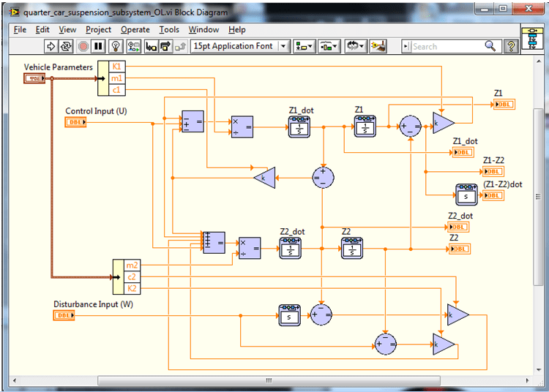Viewport: 549px width, 392px height.
Task: Click the Step Over button
Action: pos(165,46)
